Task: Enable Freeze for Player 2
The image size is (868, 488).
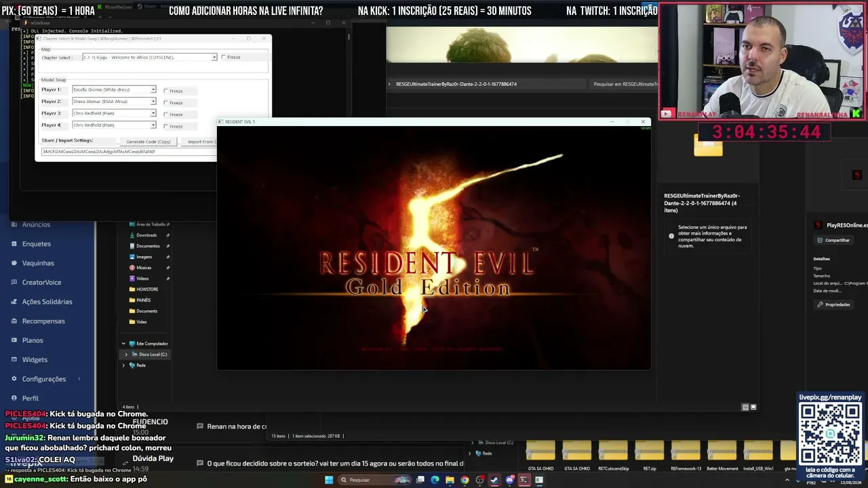Action: point(166,103)
